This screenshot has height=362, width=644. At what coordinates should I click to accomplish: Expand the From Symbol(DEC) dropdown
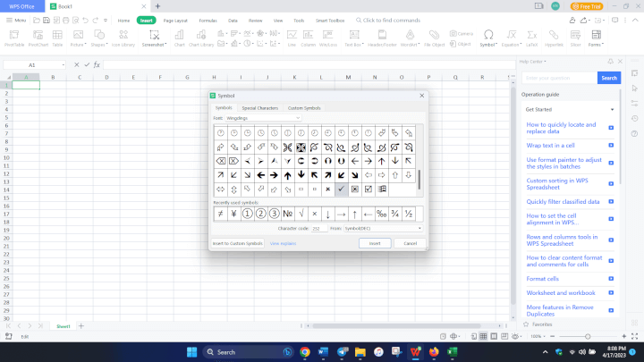click(x=419, y=228)
